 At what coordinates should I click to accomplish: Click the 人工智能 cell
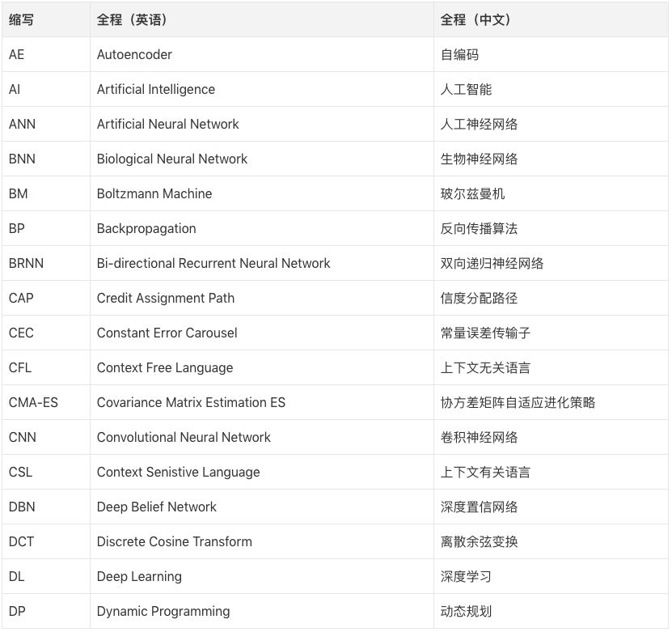point(551,89)
